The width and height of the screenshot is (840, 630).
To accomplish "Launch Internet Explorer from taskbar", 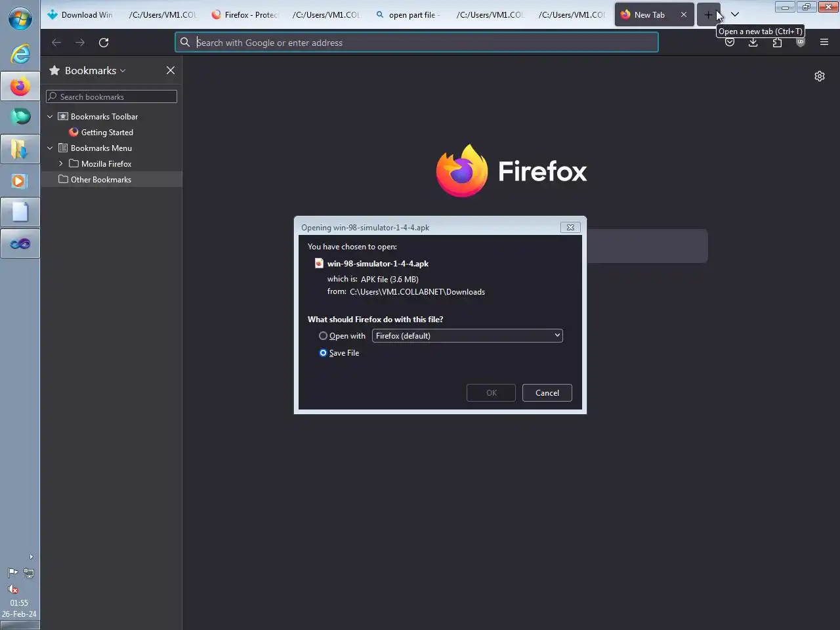I will pyautogui.click(x=20, y=54).
